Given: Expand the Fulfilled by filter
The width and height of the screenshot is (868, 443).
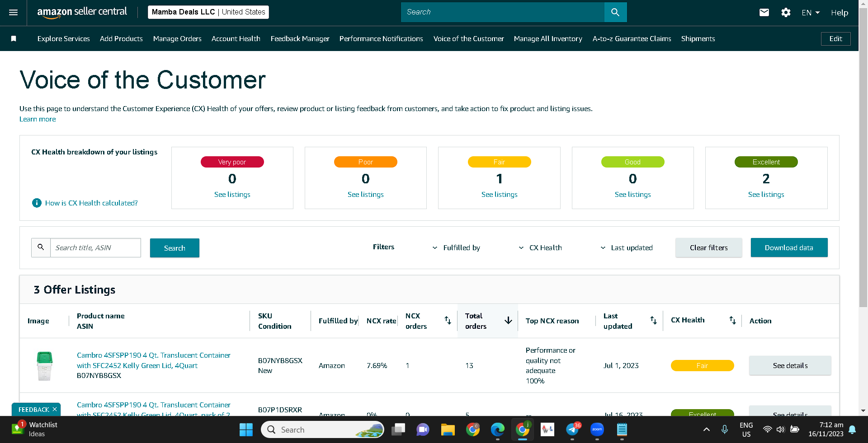Looking at the screenshot, I should point(456,247).
